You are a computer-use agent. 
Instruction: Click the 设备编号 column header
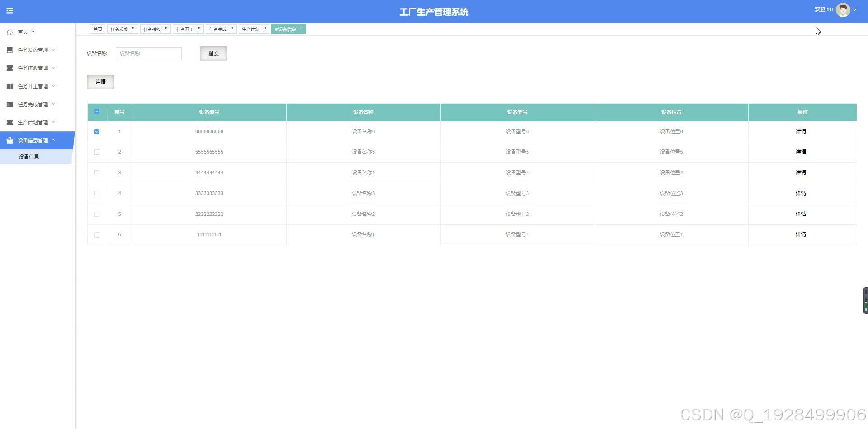[x=209, y=112]
